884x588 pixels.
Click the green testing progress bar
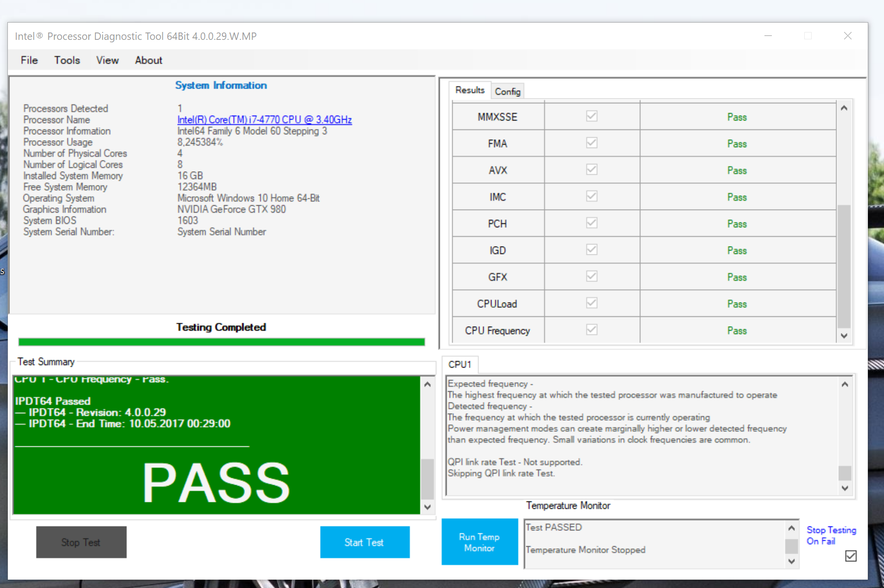point(221,342)
